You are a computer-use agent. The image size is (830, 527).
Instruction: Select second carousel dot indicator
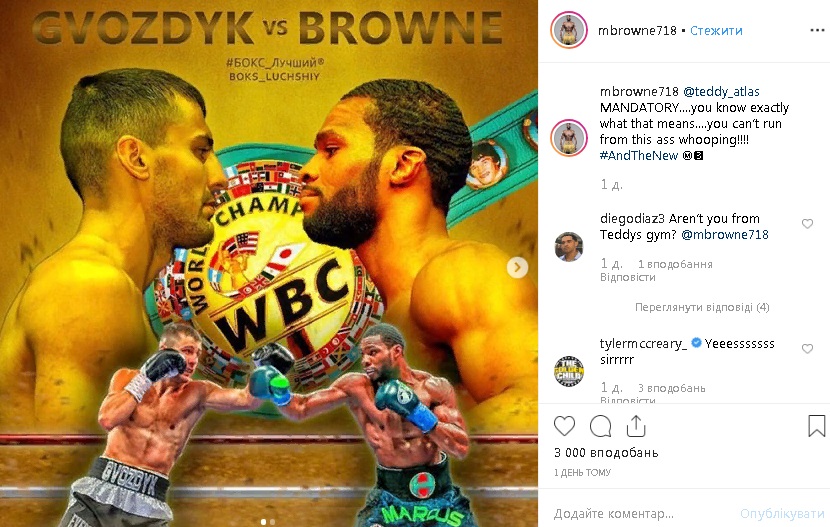pos(272,522)
